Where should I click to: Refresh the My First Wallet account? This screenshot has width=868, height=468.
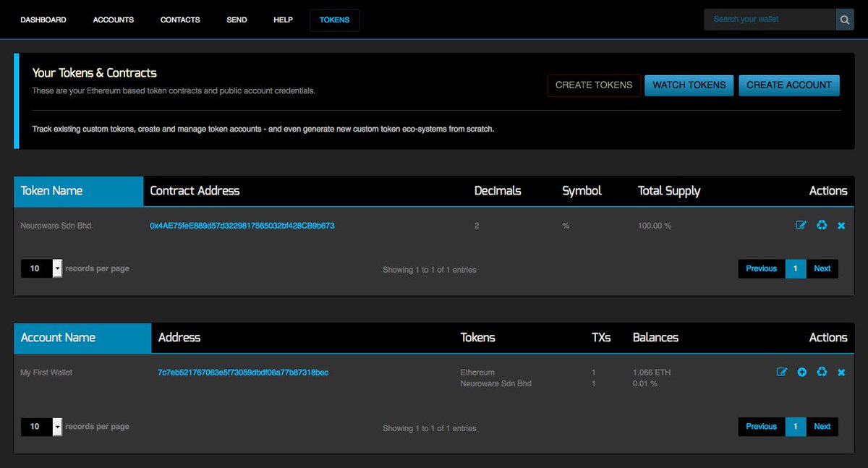[x=822, y=373]
